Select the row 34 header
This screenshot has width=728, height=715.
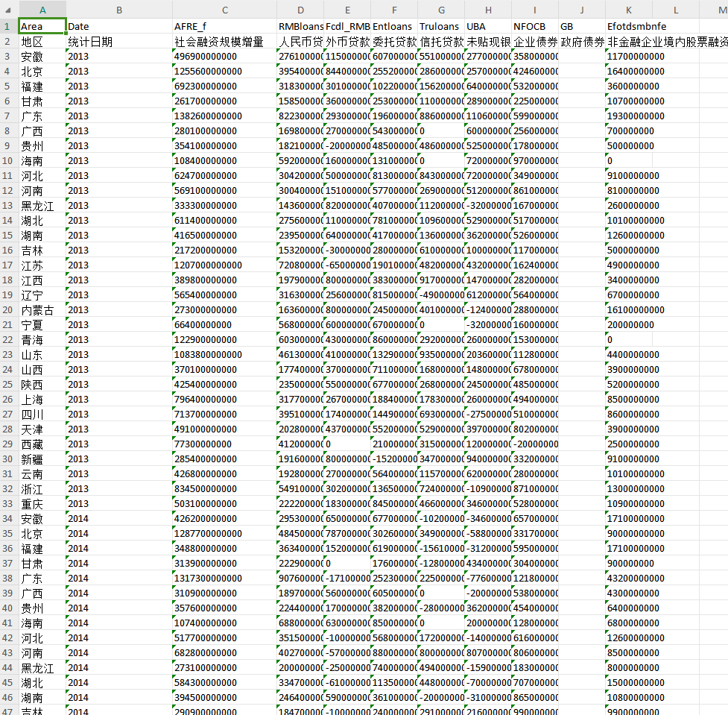coord(9,519)
